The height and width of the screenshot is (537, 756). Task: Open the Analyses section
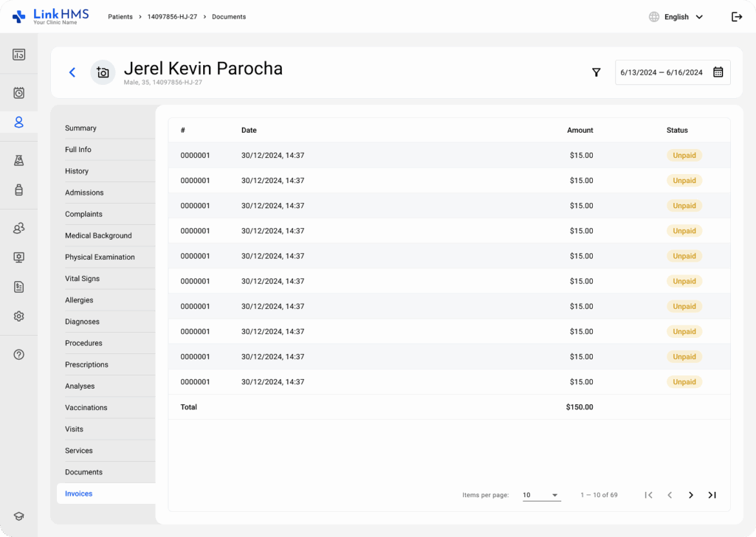click(80, 387)
